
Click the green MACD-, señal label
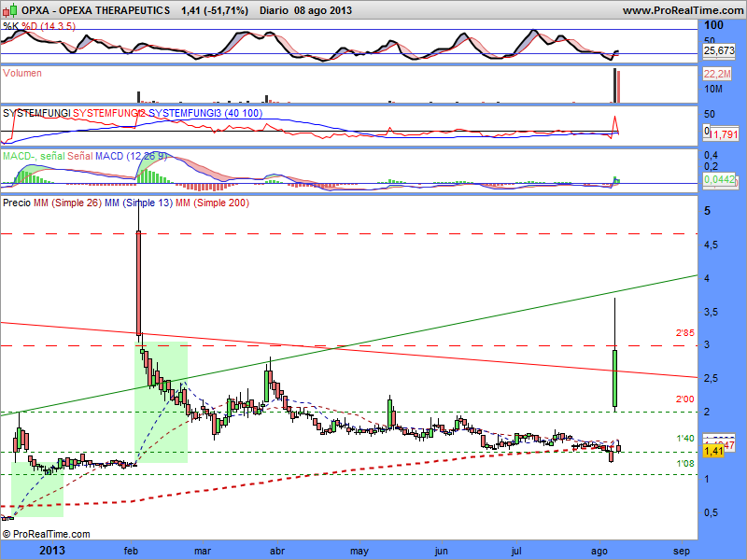[x=34, y=156]
